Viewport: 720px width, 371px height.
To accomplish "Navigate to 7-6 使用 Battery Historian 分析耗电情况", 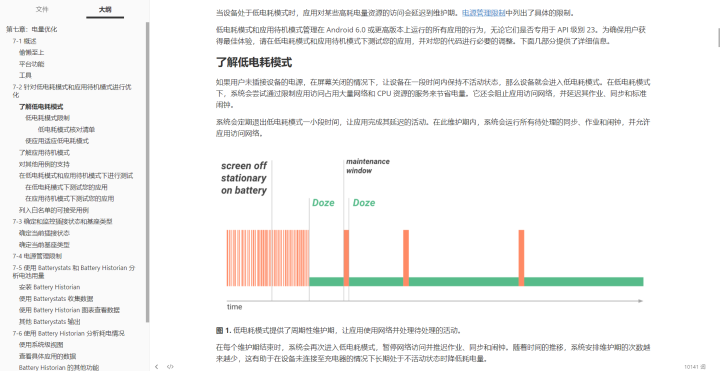I will coord(68,333).
